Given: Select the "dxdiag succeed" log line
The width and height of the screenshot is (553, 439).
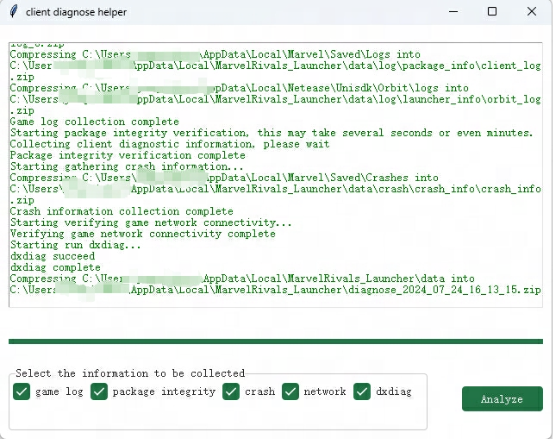Looking at the screenshot, I should coord(53,256).
